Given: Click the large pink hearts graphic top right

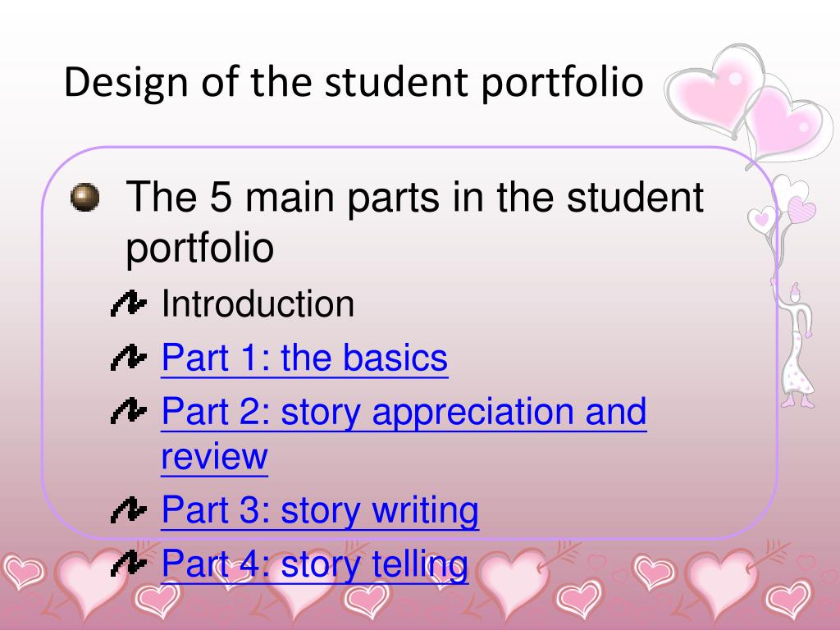Looking at the screenshot, I should coord(749,102).
